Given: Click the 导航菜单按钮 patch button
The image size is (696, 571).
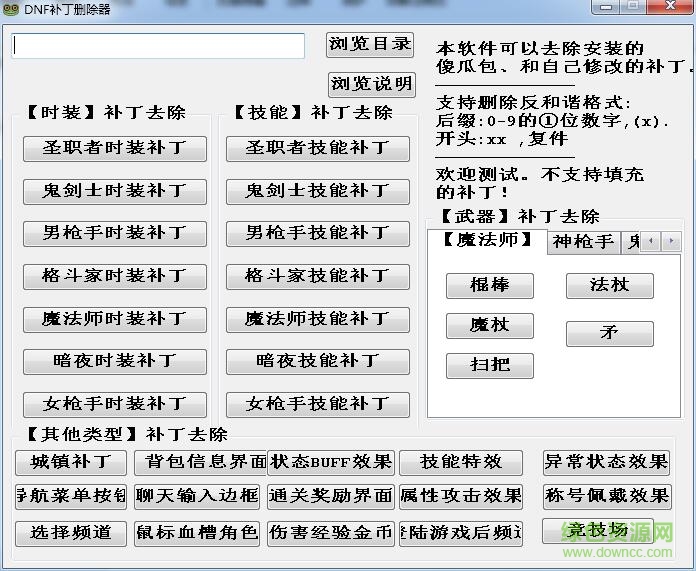Looking at the screenshot, I should coord(71,496).
